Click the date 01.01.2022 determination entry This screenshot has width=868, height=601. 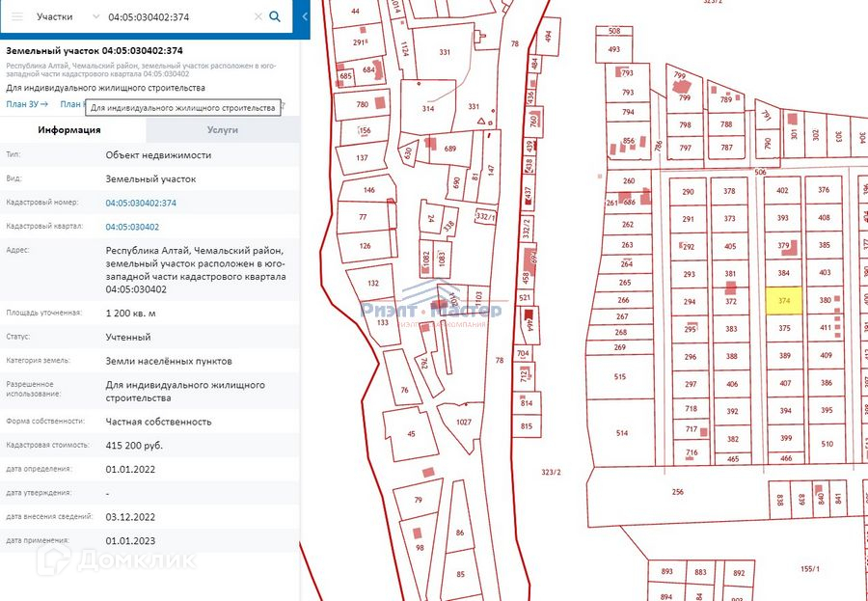point(130,470)
